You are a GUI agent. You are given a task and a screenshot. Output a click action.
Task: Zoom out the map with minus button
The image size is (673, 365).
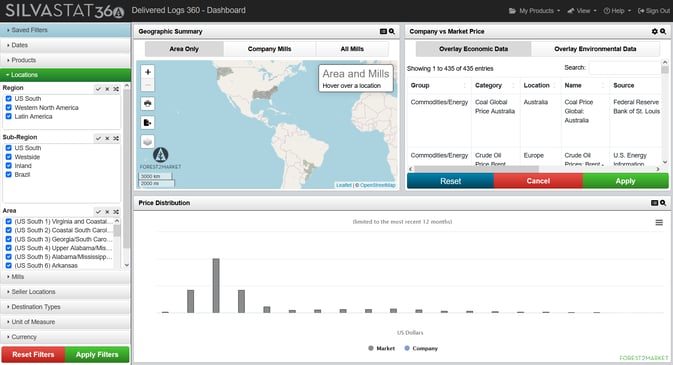tap(148, 85)
